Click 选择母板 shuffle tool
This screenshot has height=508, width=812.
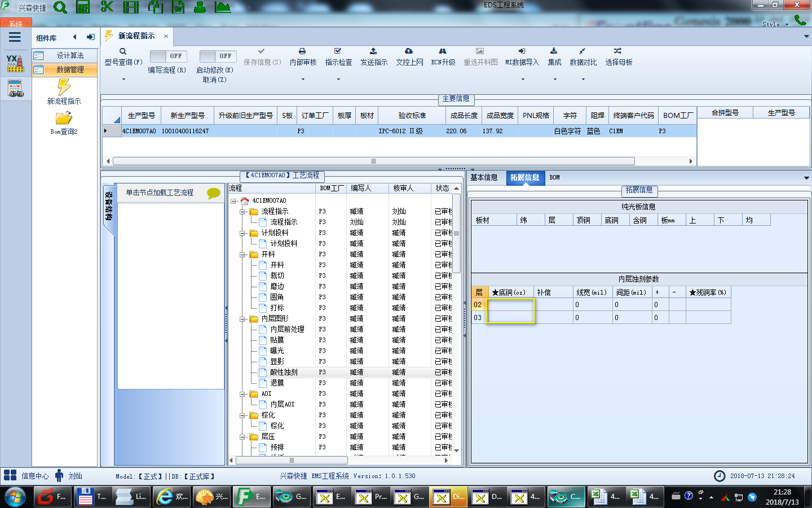pos(619,57)
